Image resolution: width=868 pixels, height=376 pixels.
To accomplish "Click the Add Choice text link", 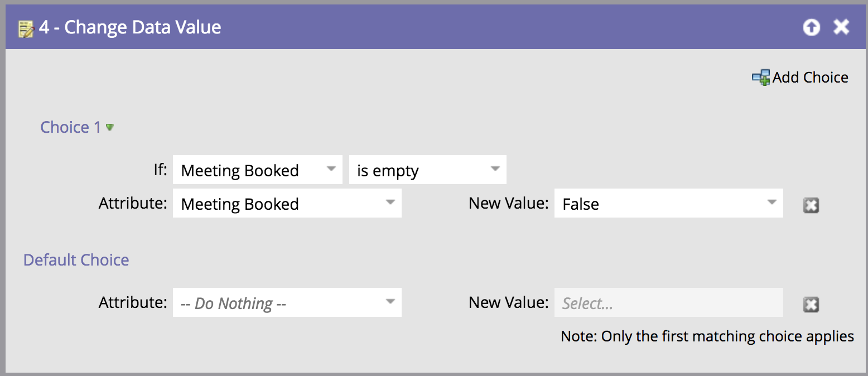I will (x=810, y=78).
